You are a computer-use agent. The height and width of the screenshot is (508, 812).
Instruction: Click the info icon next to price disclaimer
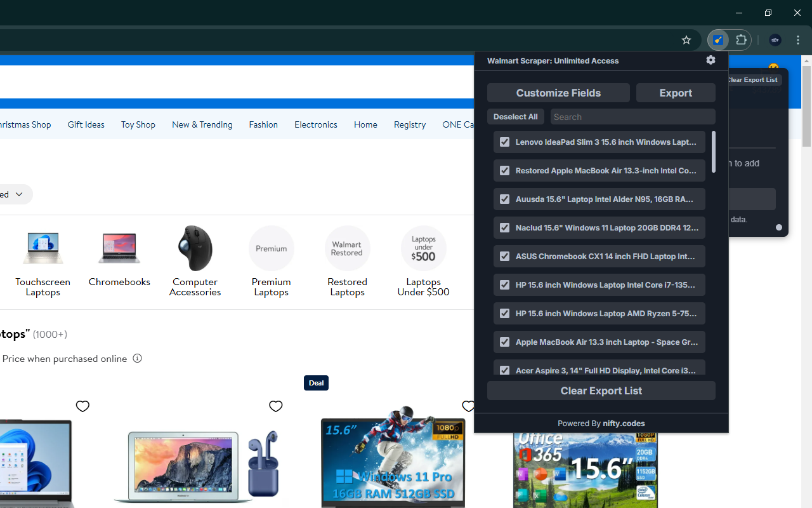(137, 358)
